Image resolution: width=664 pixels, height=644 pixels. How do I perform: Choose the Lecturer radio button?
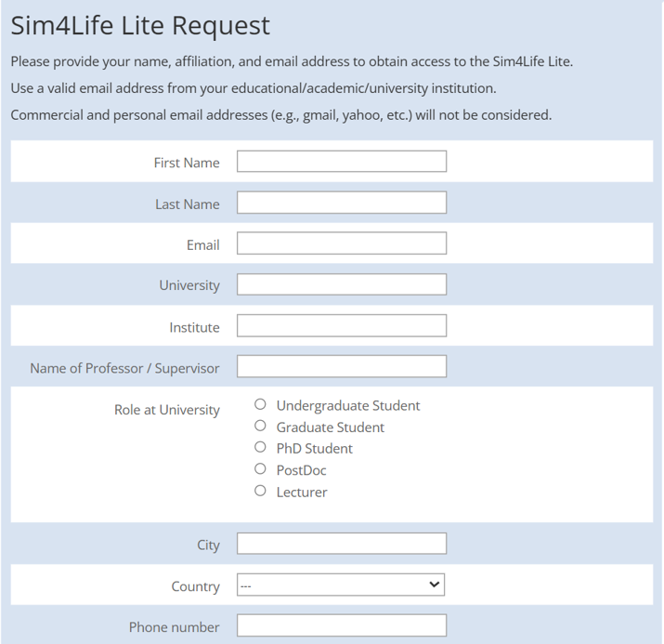coord(260,491)
